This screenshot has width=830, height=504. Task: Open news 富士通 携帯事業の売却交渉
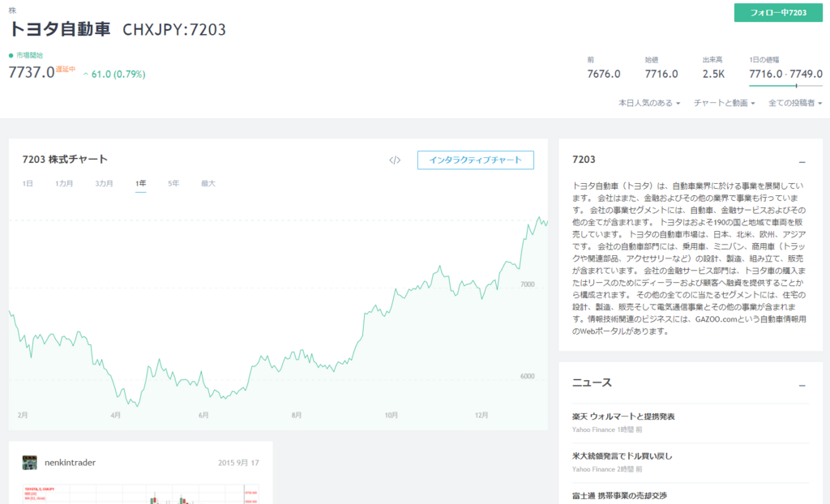[x=619, y=496]
